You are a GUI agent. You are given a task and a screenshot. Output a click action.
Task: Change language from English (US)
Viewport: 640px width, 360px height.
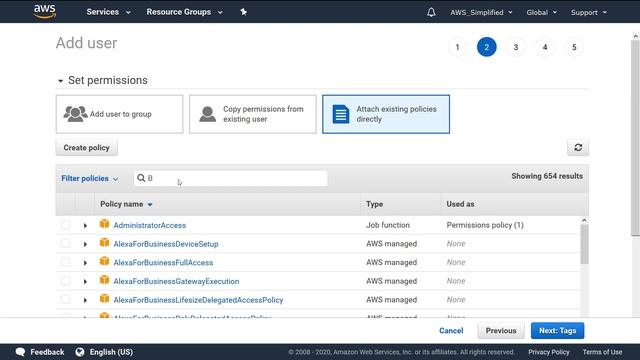[x=111, y=352]
